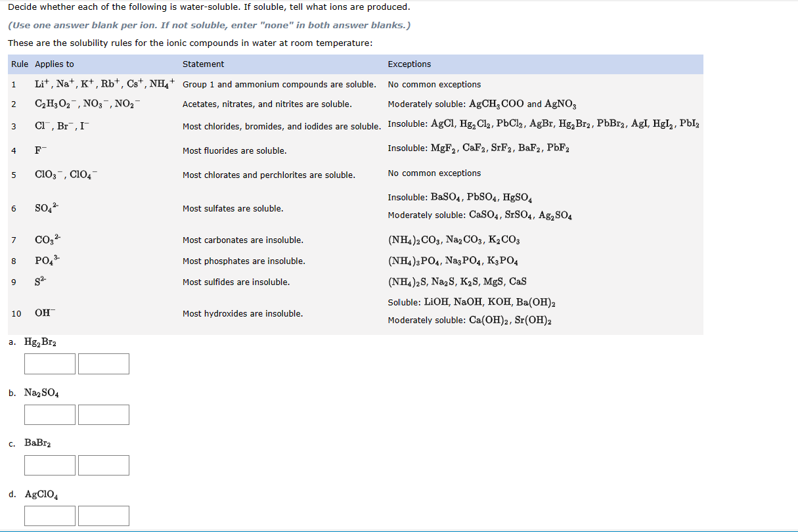This screenshot has width=798, height=532.
Task: Select the "Most carbonates are insoluble." statement
Action: point(243,240)
